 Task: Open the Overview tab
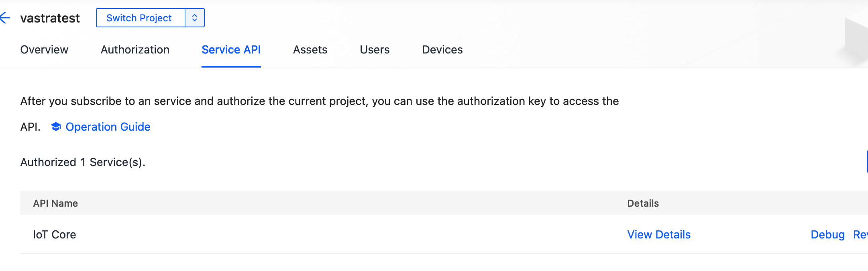click(x=44, y=50)
